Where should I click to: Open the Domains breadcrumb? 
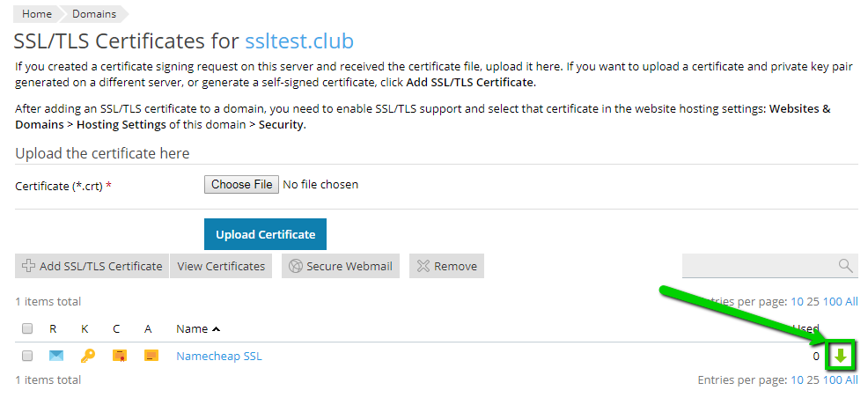[x=92, y=14]
